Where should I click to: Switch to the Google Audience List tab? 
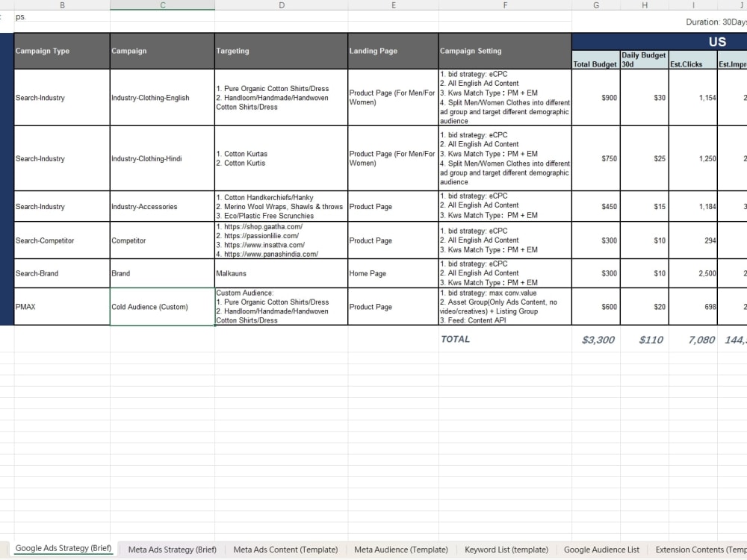[x=601, y=549]
